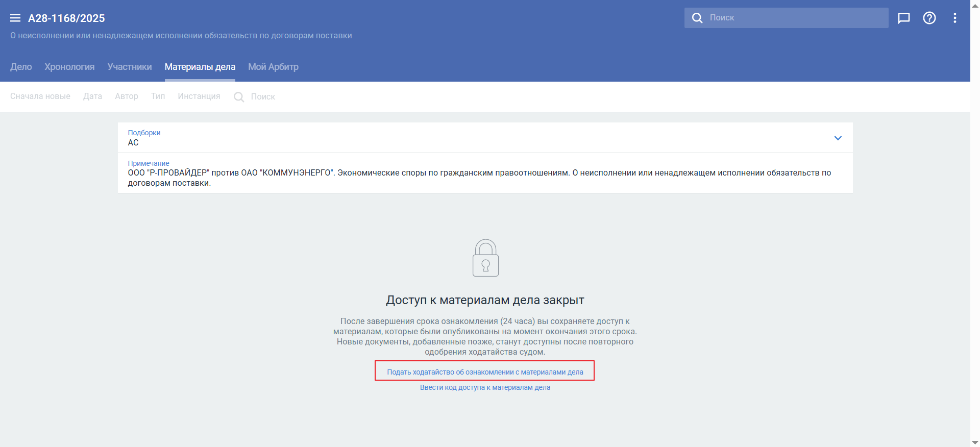
Task: Click the scrollbar down arrow
Action: (975, 442)
